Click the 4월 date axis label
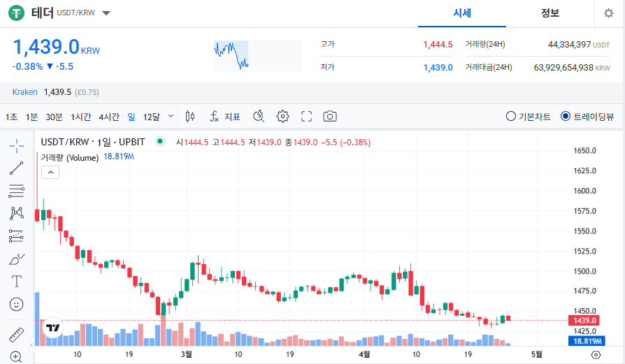The width and height of the screenshot is (625, 364). (x=364, y=354)
